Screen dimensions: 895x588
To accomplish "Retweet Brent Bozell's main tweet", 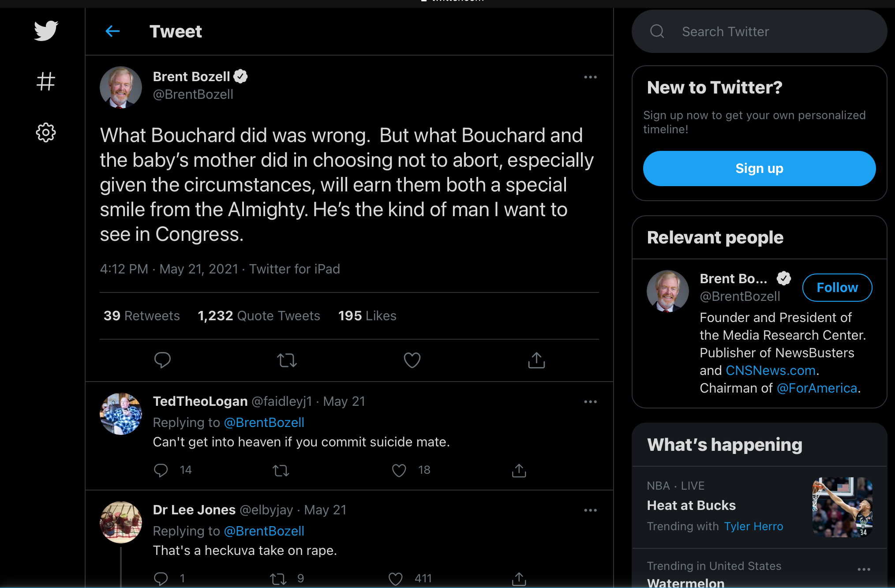I will 287,360.
